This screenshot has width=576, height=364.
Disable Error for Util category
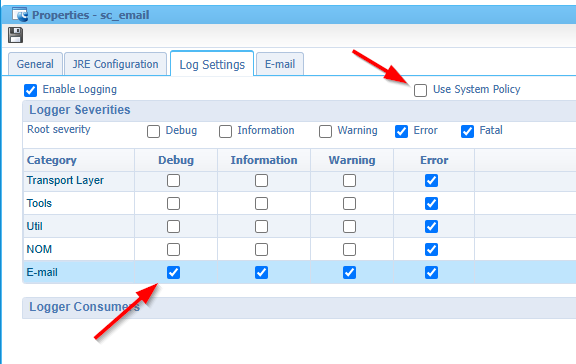pyautogui.click(x=431, y=227)
